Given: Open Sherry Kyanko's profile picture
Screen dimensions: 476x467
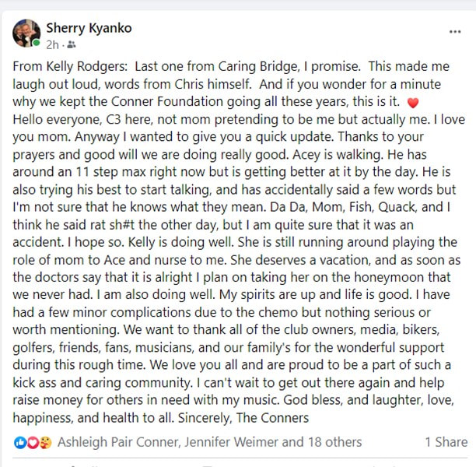Looking at the screenshot, I should (26, 33).
